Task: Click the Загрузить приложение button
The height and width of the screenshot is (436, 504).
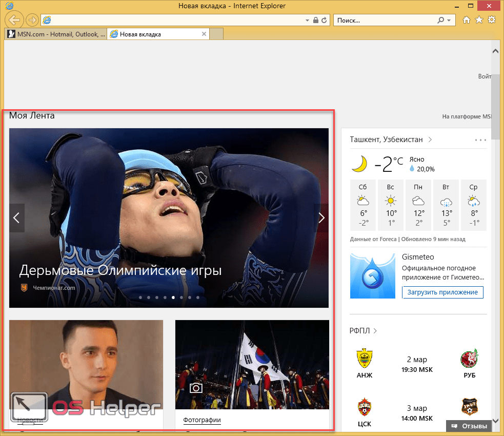Action: coord(442,292)
